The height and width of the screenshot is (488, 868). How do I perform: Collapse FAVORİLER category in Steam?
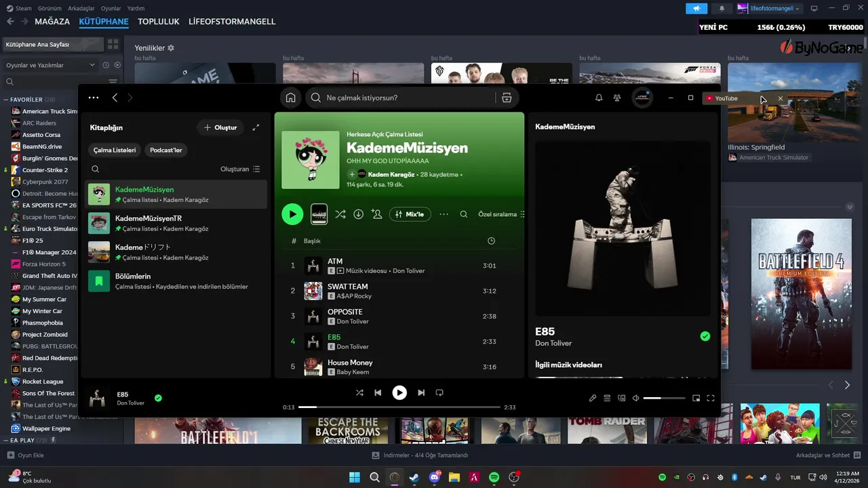6,100
